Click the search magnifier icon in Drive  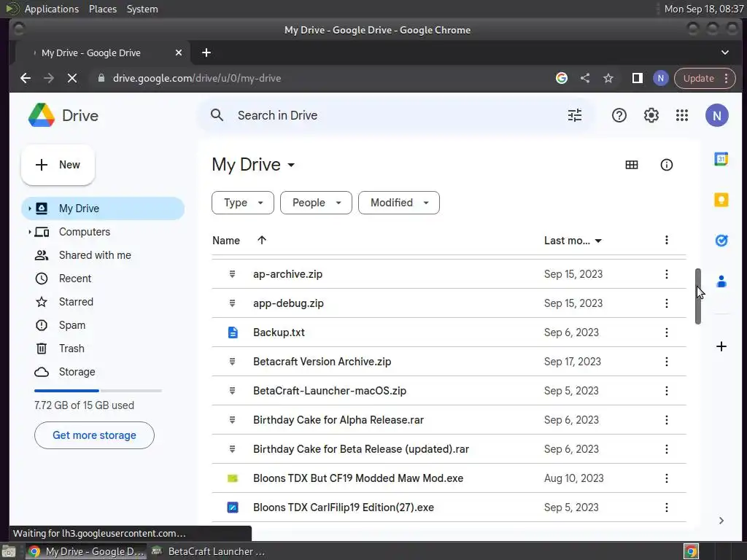tap(217, 115)
